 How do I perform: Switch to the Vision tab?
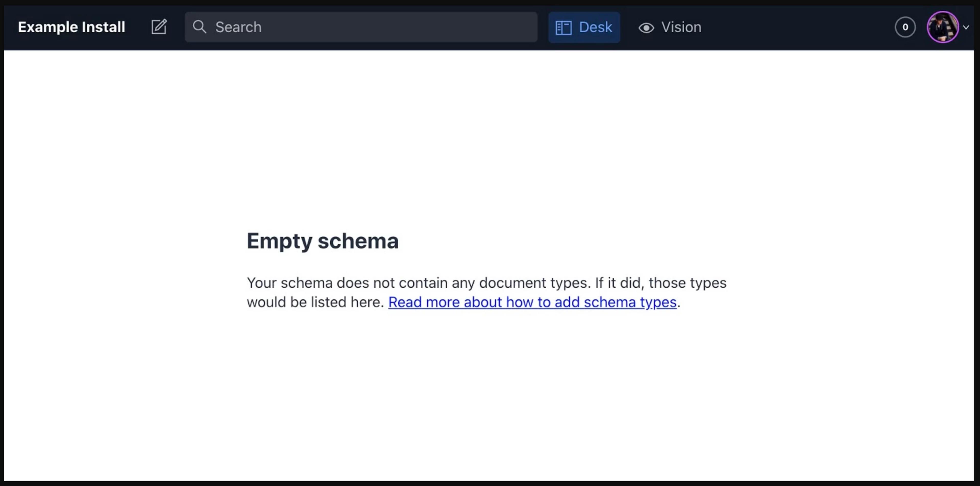(x=670, y=27)
